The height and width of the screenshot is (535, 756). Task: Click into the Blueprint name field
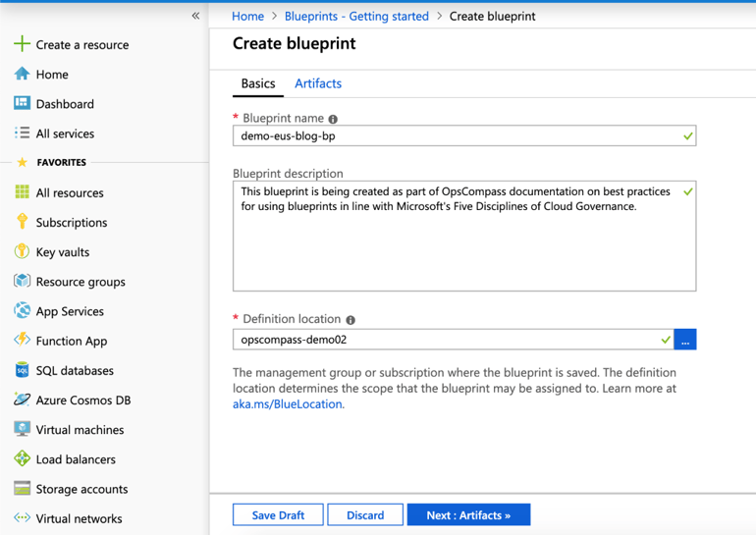[x=464, y=135]
